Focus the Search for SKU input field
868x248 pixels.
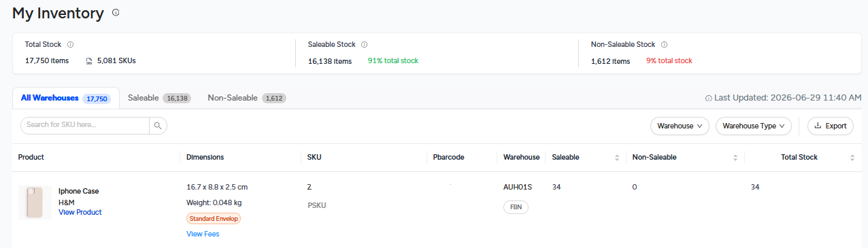click(85, 126)
